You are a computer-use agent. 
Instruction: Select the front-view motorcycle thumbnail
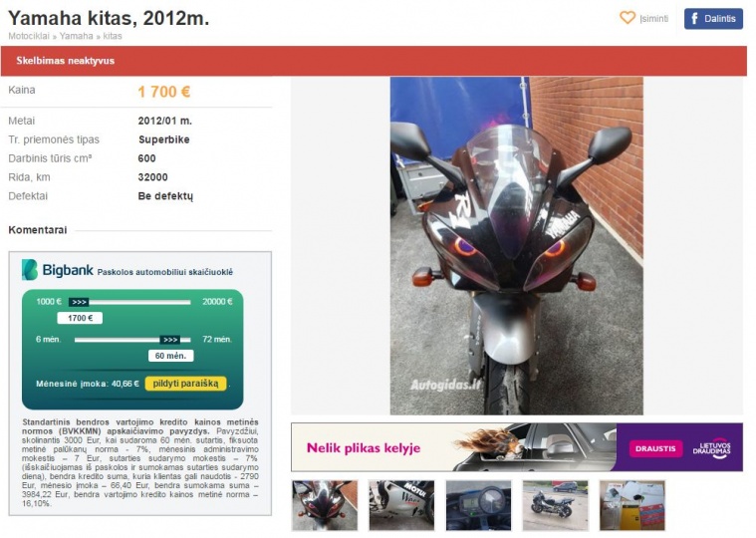point(325,506)
